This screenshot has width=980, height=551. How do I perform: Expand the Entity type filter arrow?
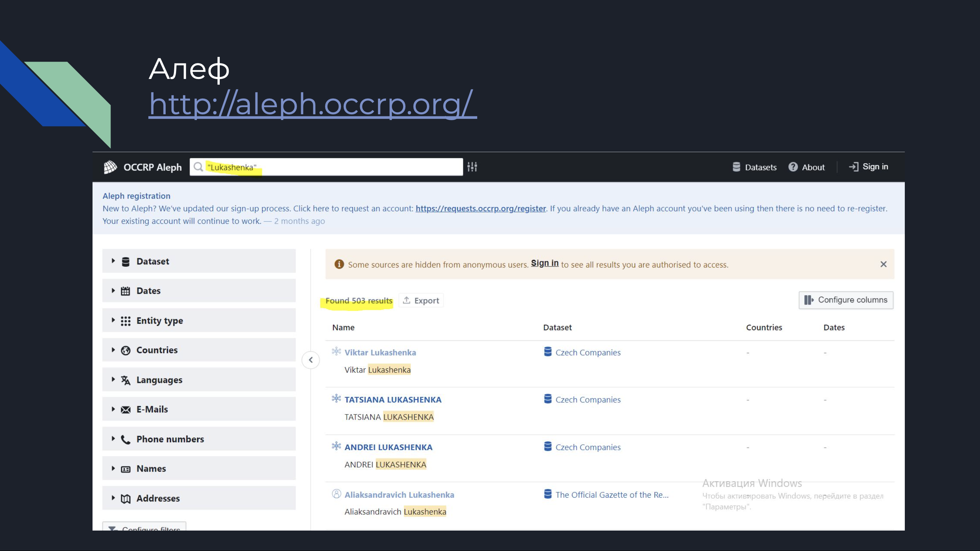(113, 321)
